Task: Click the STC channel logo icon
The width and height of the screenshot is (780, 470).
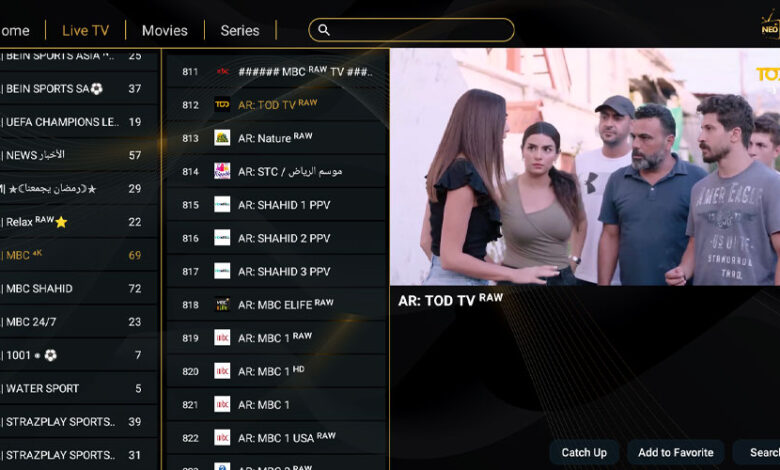Action: coord(222,171)
